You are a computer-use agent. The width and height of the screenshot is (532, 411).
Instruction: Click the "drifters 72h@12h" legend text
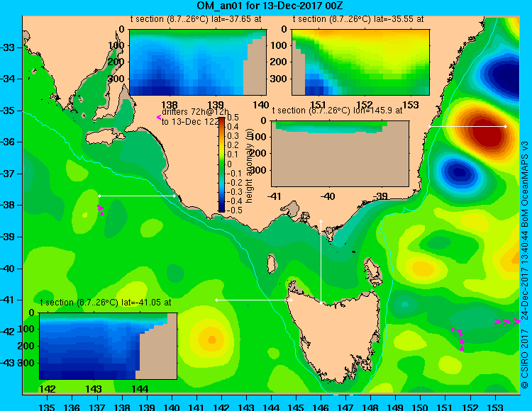tap(195, 112)
